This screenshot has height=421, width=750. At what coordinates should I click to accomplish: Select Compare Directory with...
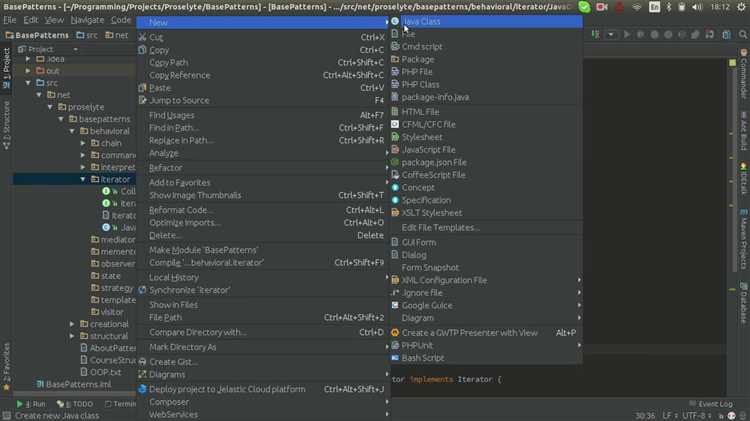click(262, 332)
